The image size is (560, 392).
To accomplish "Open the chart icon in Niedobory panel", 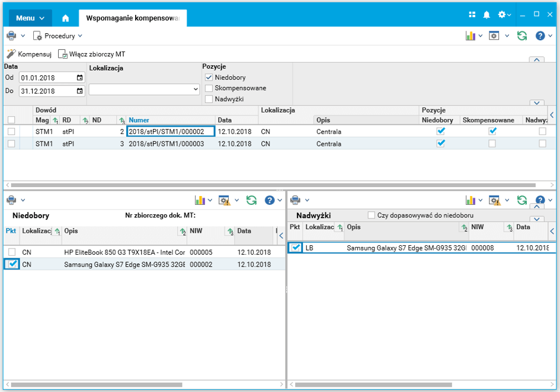I will tap(201, 200).
